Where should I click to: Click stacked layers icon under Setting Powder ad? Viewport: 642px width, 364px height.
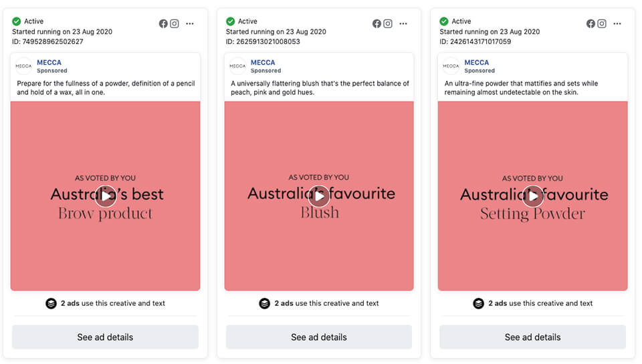click(479, 303)
